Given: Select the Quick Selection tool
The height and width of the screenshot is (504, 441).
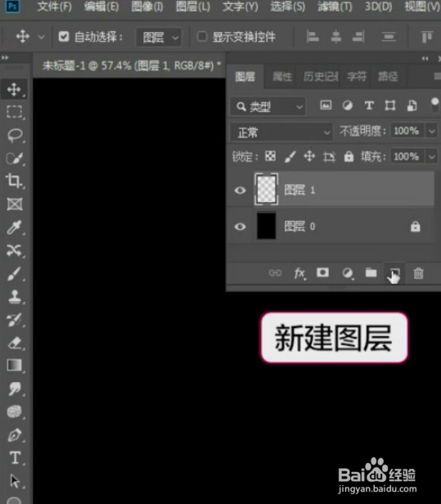Looking at the screenshot, I should tap(15, 158).
